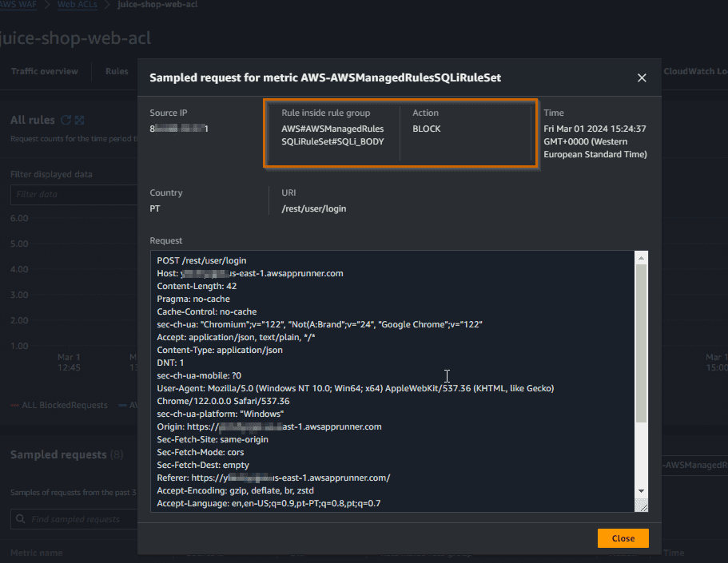Click the Find sampled requests search field
Viewport: 728px width, 563px height.
point(80,519)
